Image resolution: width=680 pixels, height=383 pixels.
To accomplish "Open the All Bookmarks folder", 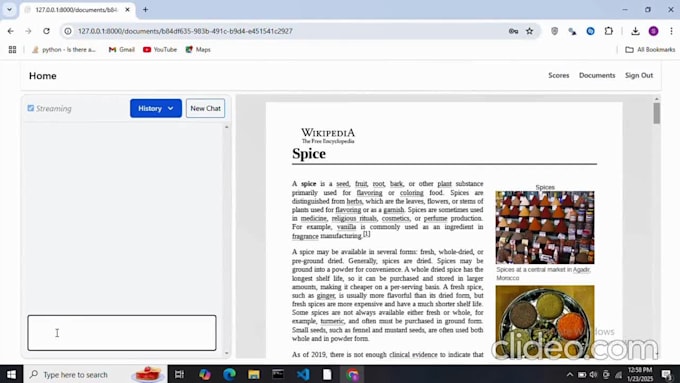I will coord(650,50).
